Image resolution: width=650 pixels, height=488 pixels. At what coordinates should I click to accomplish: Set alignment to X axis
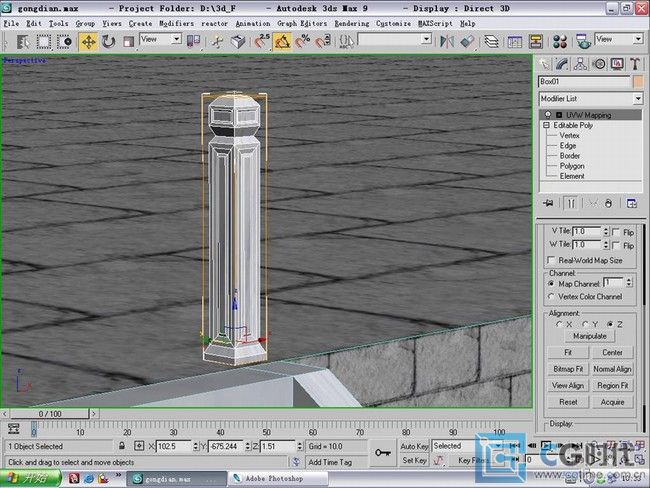(x=559, y=324)
